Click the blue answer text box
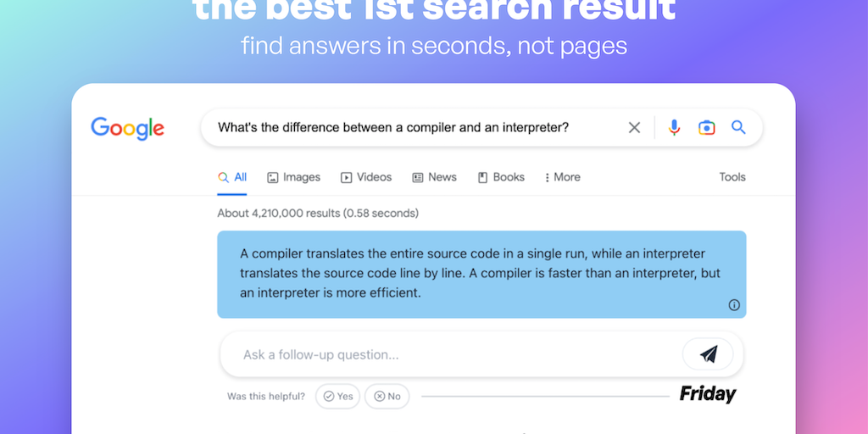Screen dimensions: 868x434 (481, 274)
